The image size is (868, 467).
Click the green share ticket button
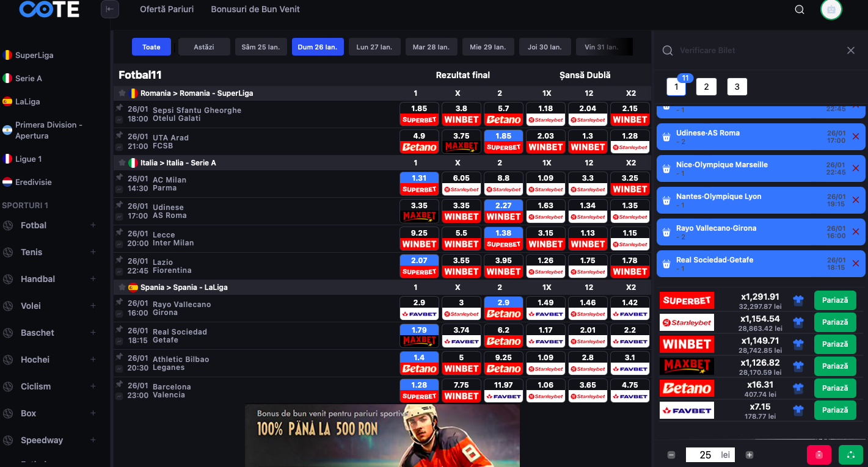(x=851, y=455)
